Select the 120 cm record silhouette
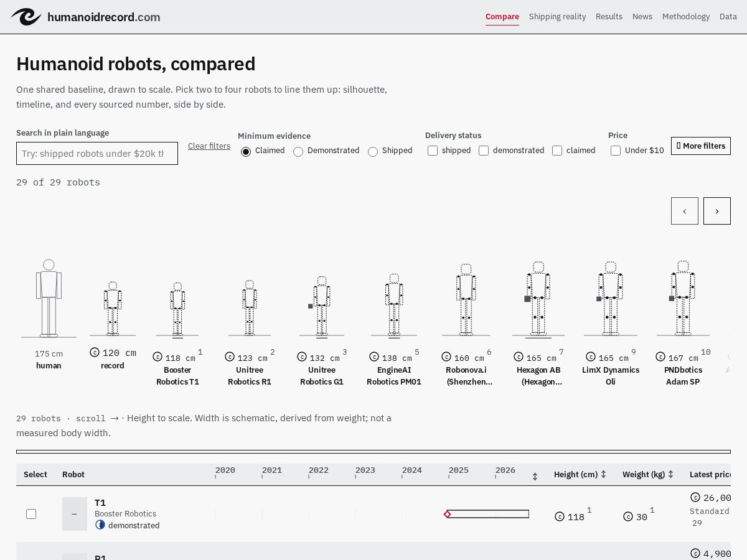The image size is (747, 560). pos(113,309)
